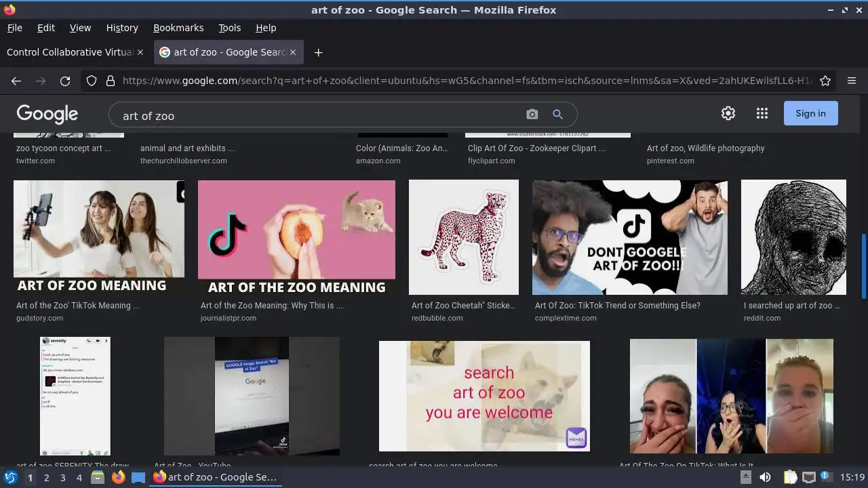Open the Tools menu

pyautogui.click(x=229, y=28)
